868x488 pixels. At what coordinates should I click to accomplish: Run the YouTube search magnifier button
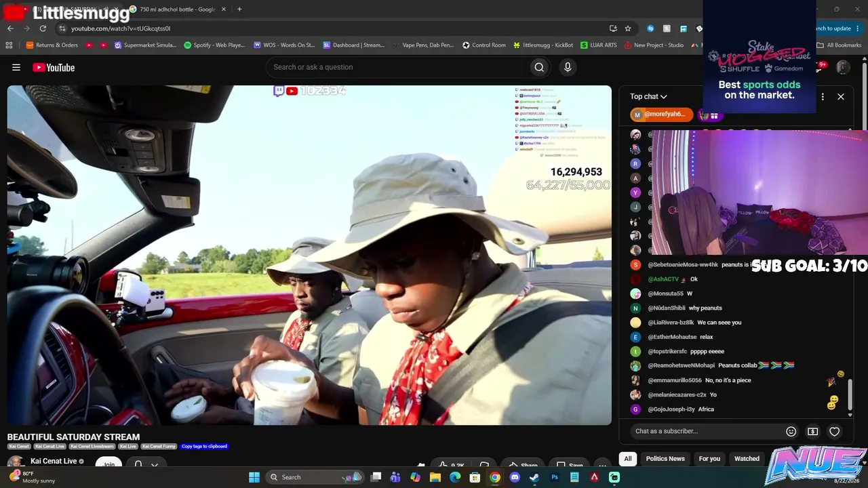point(539,67)
